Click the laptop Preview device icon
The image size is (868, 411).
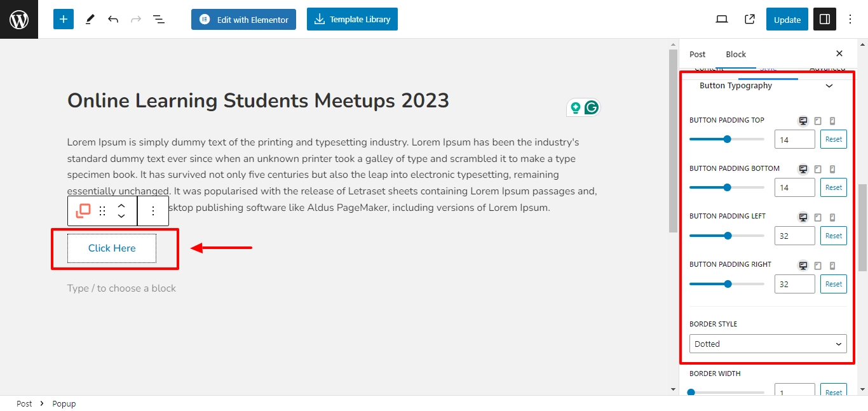click(722, 20)
